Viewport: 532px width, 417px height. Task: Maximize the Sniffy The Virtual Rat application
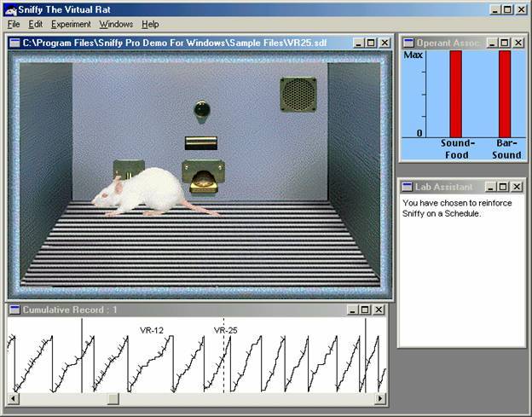pos(507,9)
